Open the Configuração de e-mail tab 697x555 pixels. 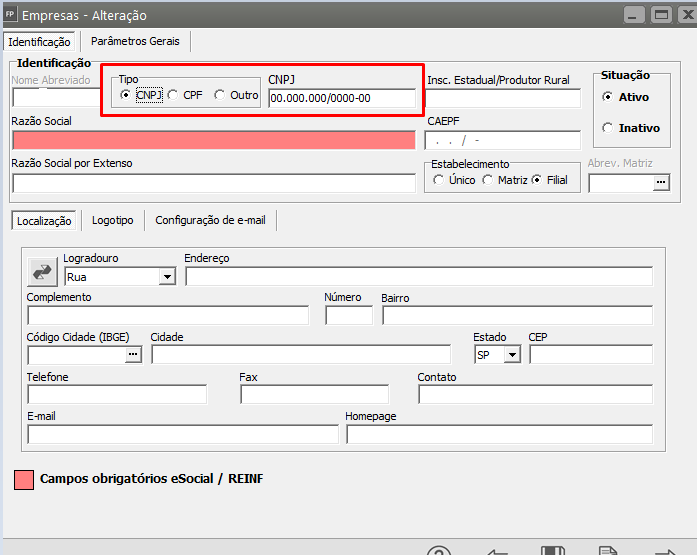(210, 220)
